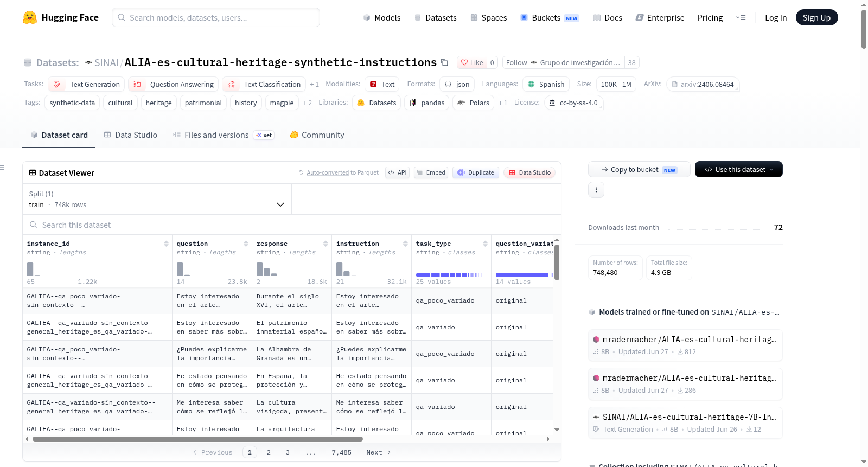
Task: Click the Text modality tag
Action: [382, 84]
